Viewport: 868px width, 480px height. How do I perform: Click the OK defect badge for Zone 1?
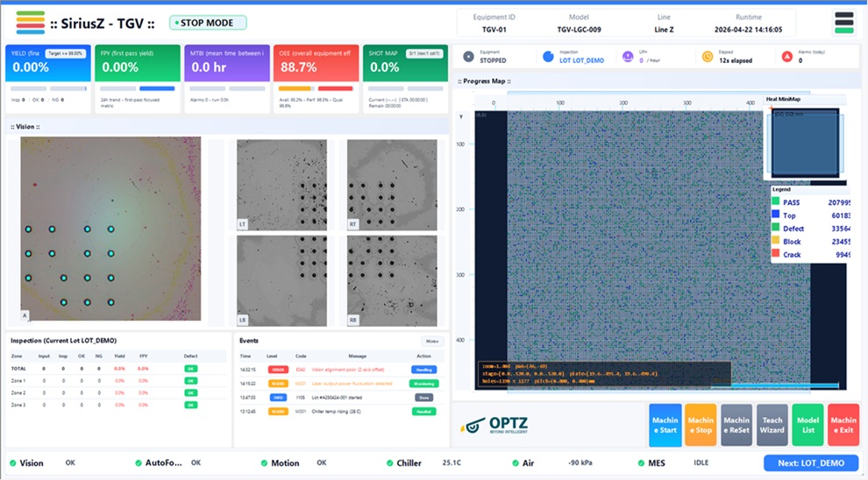pyautogui.click(x=190, y=381)
